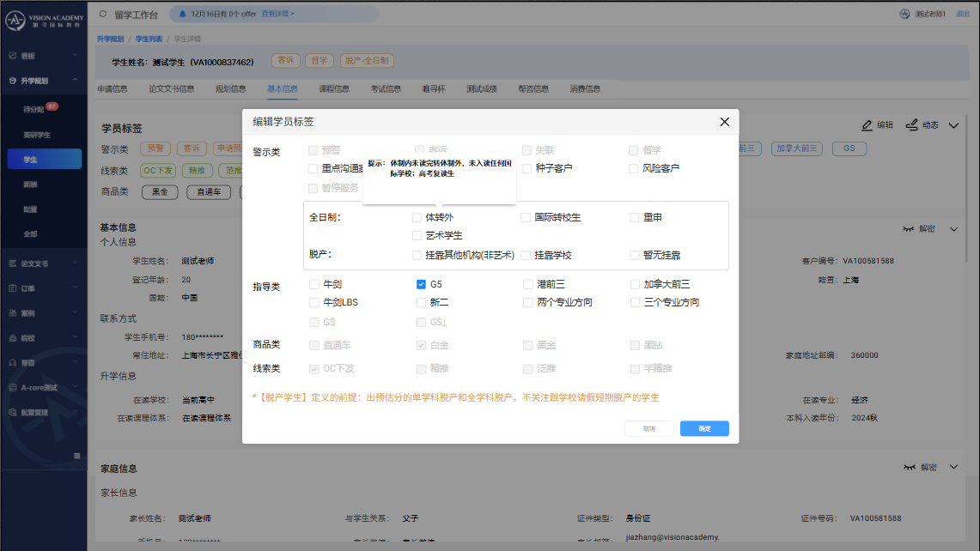Tick the 牛剑 checkbox under 指导类
The image size is (980, 551).
(x=313, y=284)
